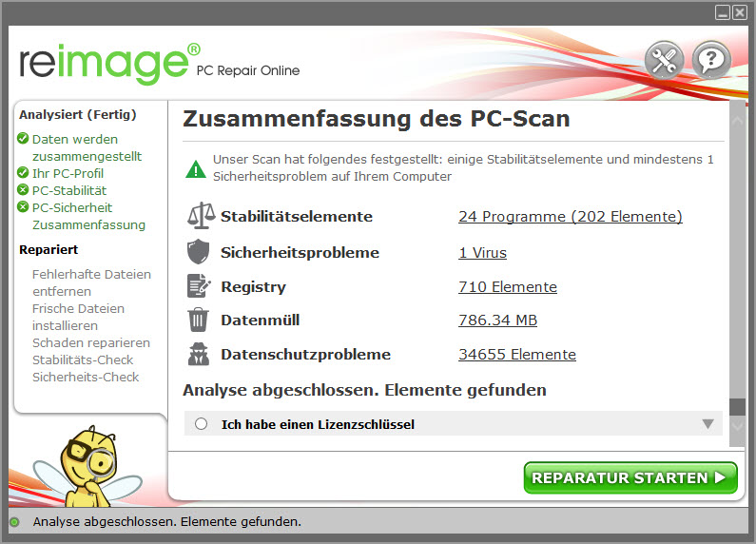Click the scales icon beside Stabilitätselemente
The width and height of the screenshot is (756, 544).
(201, 216)
